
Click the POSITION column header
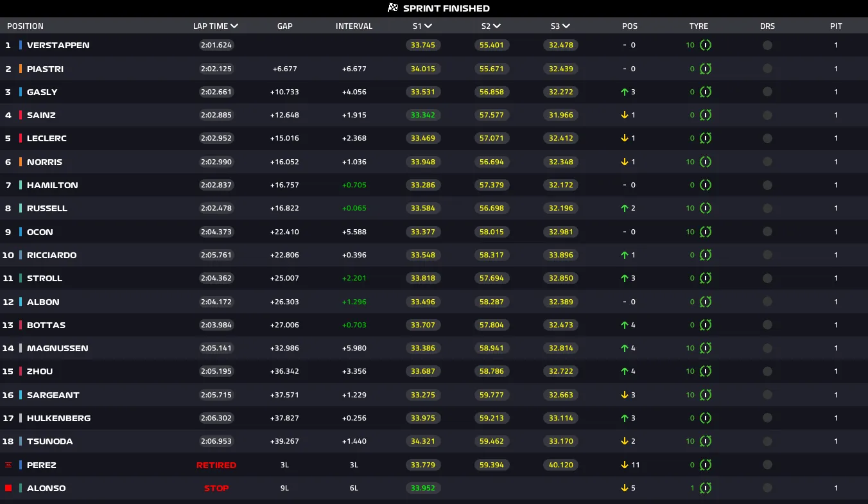click(25, 26)
